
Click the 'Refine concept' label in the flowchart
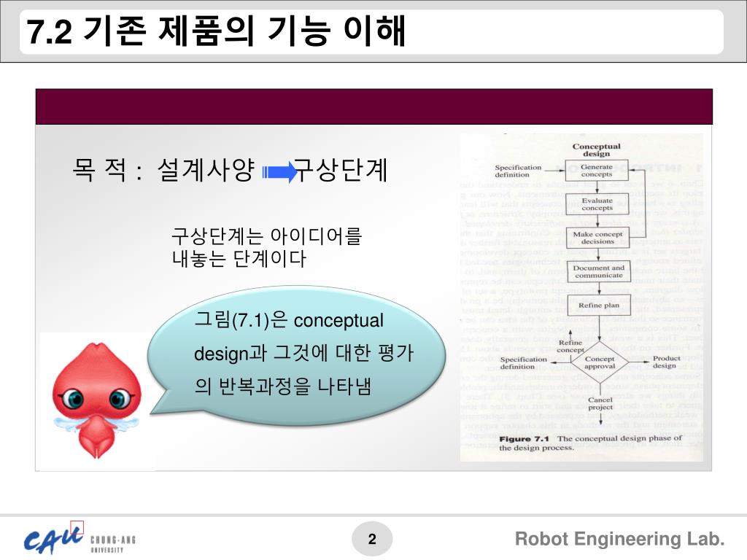click(570, 346)
